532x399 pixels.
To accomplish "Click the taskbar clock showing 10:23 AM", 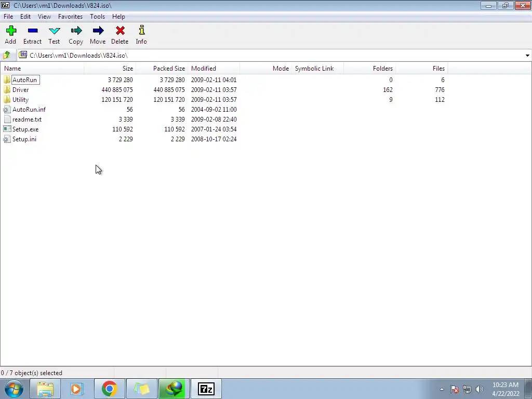I will coord(506,389).
